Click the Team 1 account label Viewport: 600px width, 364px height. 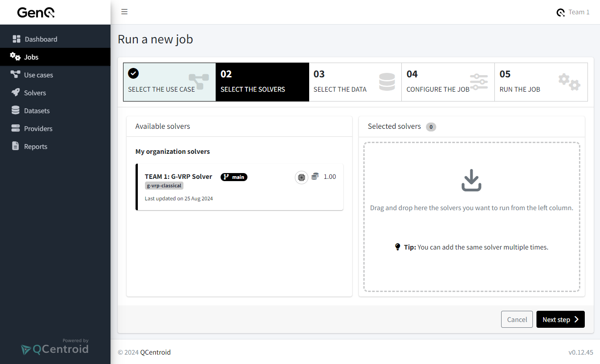tap(579, 12)
